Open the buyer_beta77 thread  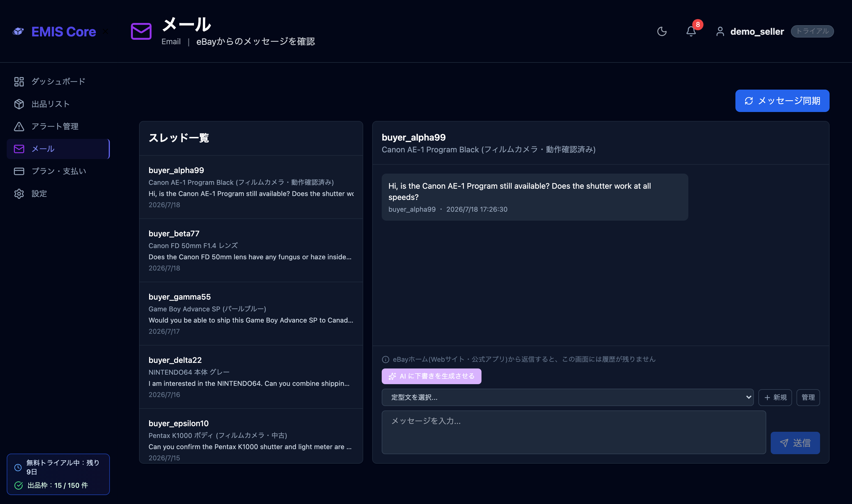point(251,251)
